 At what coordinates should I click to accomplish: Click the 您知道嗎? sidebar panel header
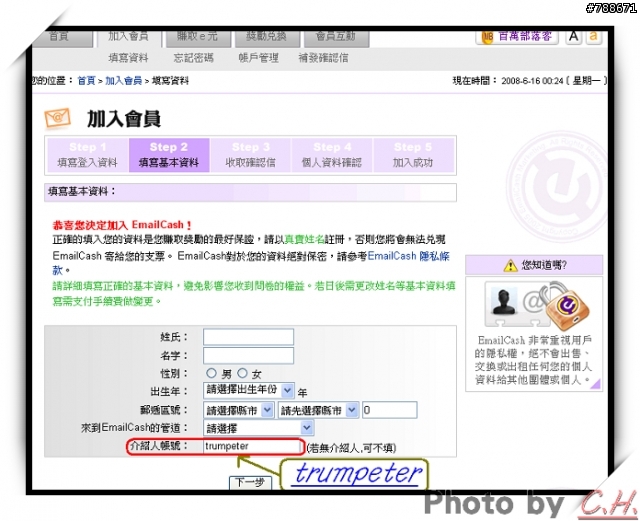tap(534, 265)
